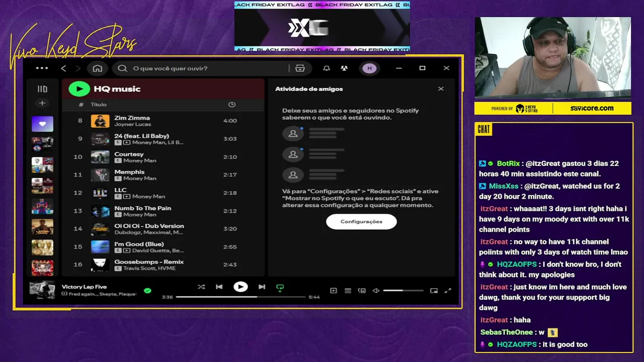Skip to next track

[x=262, y=287]
